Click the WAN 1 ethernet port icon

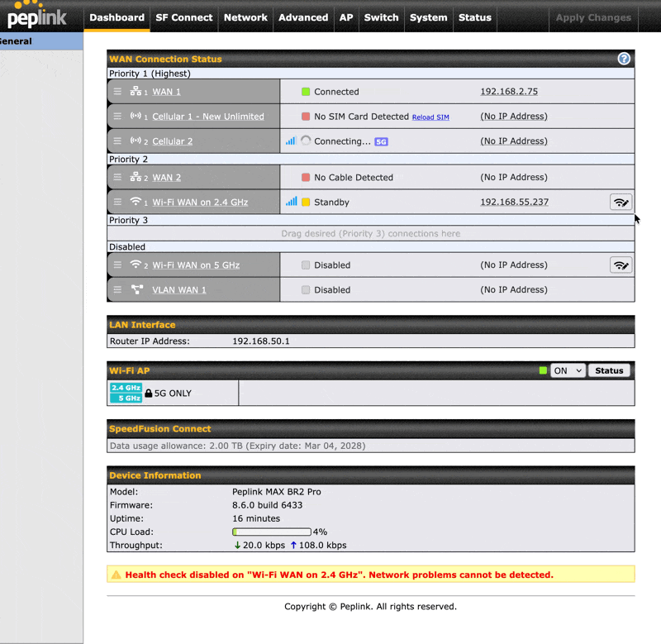(136, 91)
